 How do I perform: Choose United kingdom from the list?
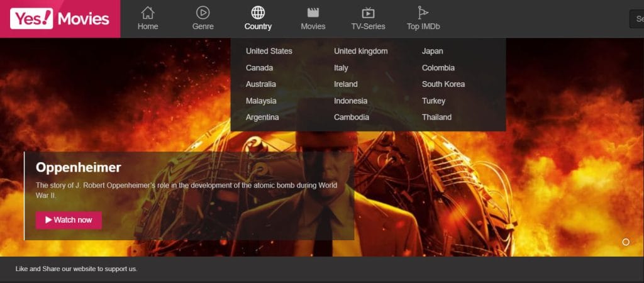click(361, 51)
